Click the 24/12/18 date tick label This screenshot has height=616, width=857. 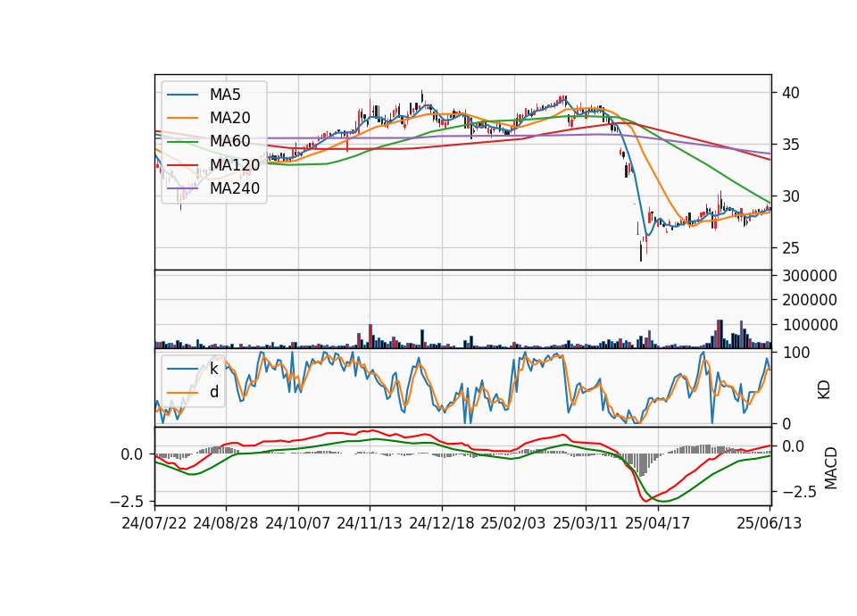pyautogui.click(x=442, y=523)
